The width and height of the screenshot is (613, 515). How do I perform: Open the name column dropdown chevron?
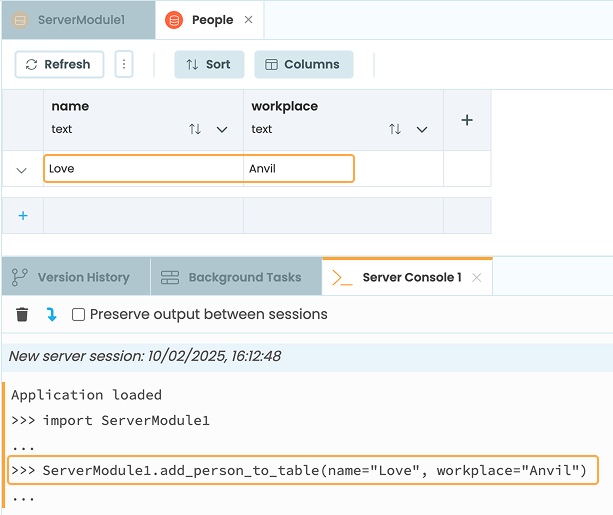pyautogui.click(x=222, y=129)
